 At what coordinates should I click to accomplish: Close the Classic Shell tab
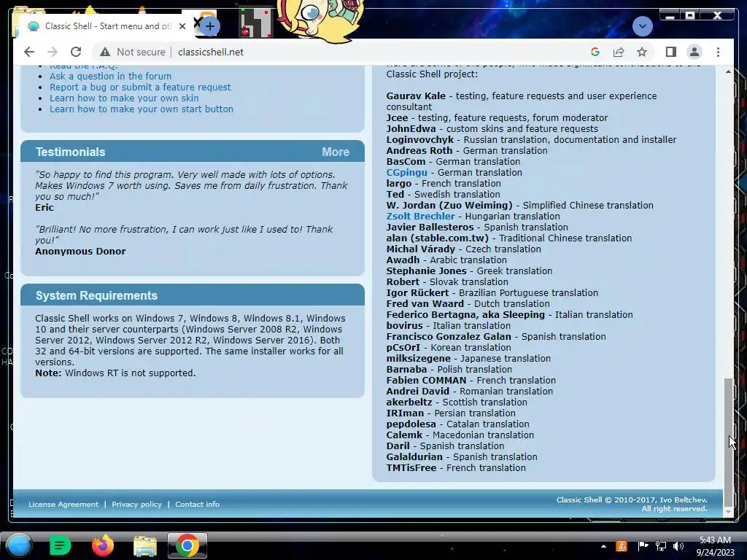pos(182,26)
